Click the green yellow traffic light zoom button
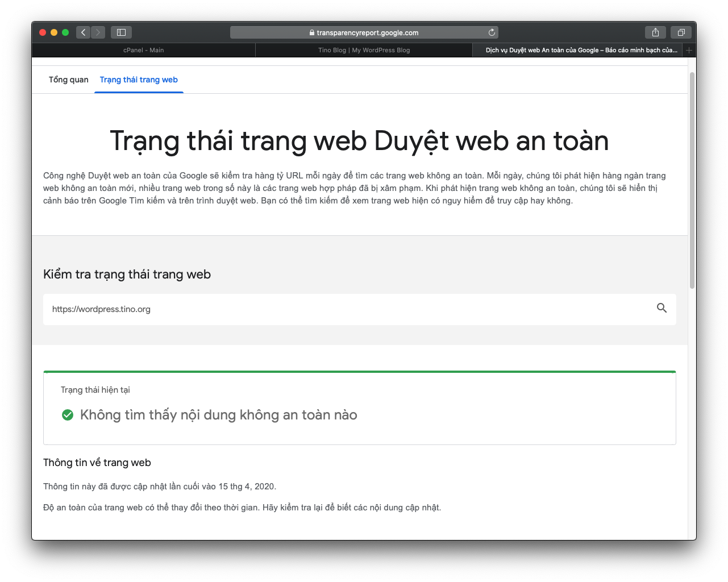Viewport: 728px width, 582px height. point(65,32)
